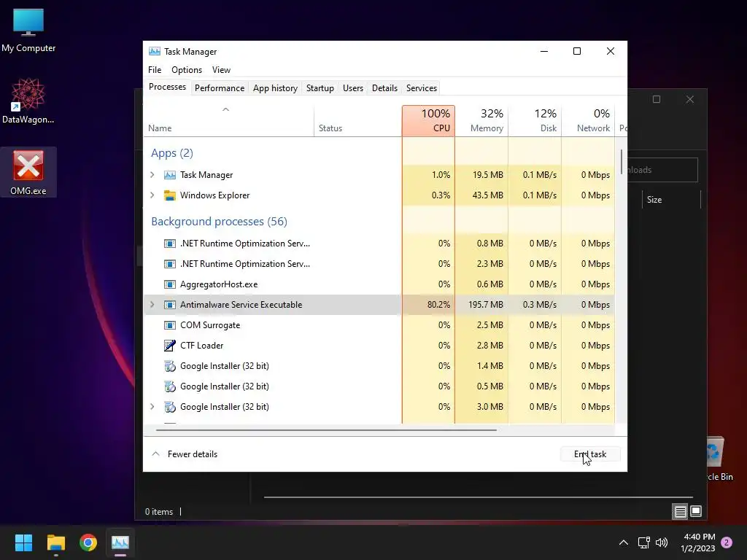Sort by the 0% Network column
The image size is (747, 560).
(x=589, y=121)
